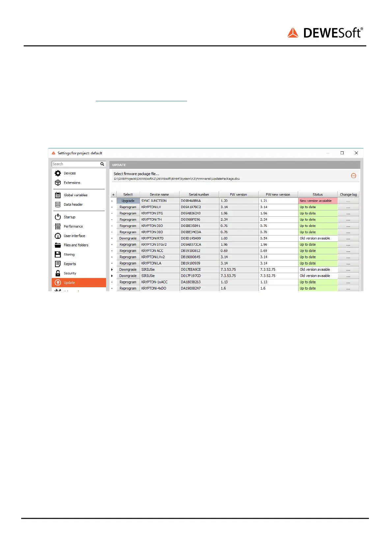
Task: Click Reprogram for KRYPTON STG
Action: click(x=128, y=213)
